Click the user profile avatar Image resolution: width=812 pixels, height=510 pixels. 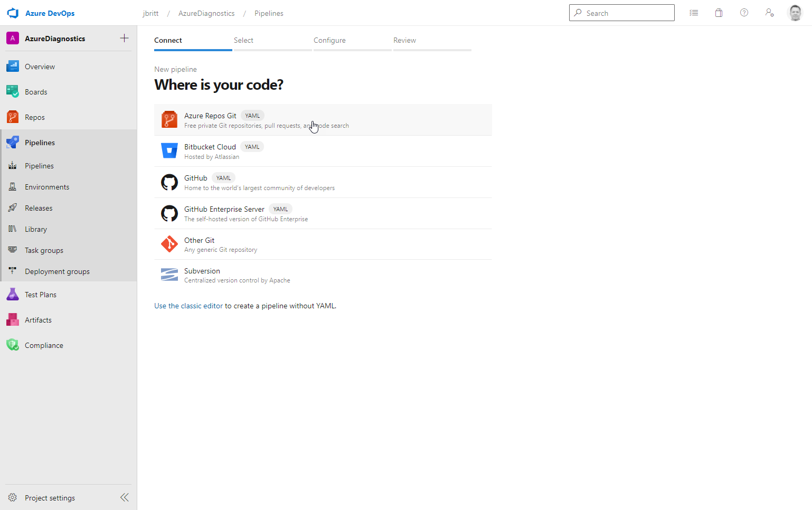pyautogui.click(x=795, y=13)
